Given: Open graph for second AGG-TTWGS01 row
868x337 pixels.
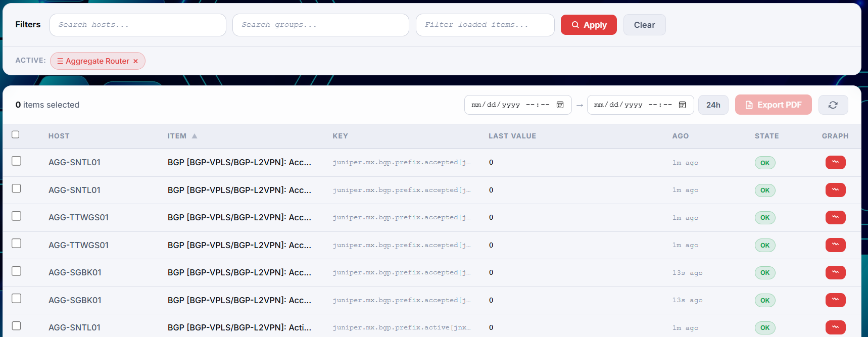Looking at the screenshot, I should [836, 245].
